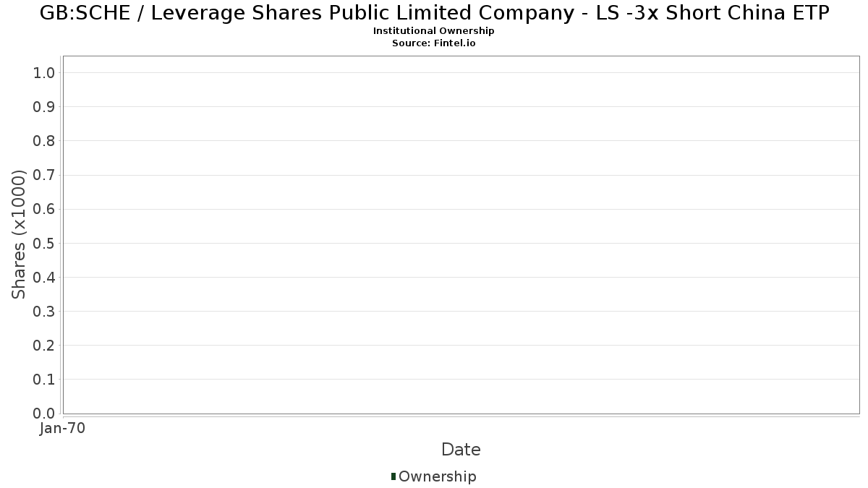Click the 0.4 y-axis tick label
This screenshot has width=868, height=488.
[x=44, y=277]
